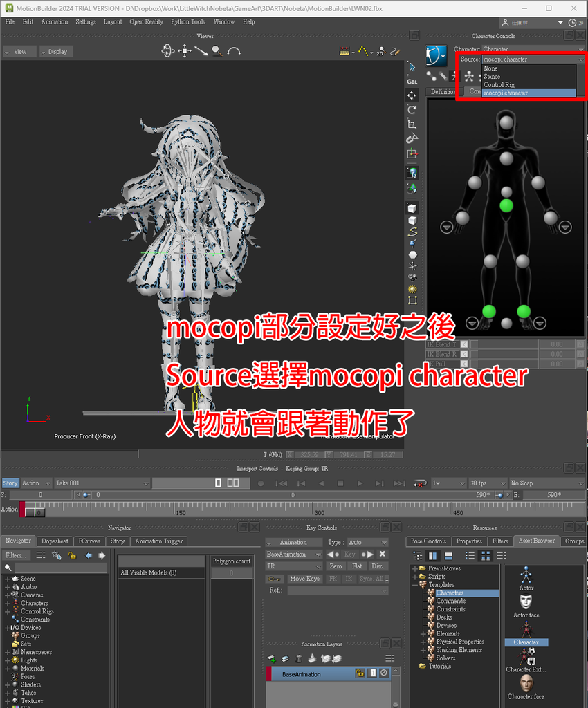This screenshot has height=708, width=588.
Task: Toggle the Story mode button
Action: 10,483
